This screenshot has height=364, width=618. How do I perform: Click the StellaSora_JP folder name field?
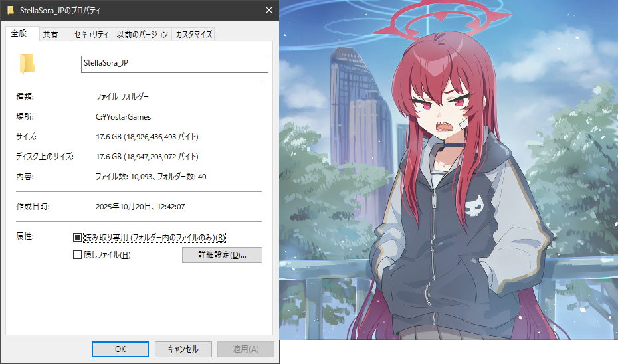[173, 64]
